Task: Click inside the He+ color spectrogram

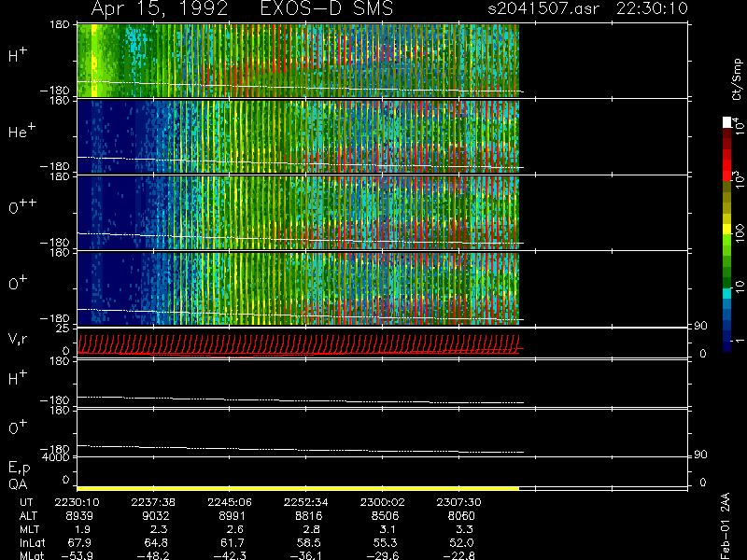Action: (298, 136)
